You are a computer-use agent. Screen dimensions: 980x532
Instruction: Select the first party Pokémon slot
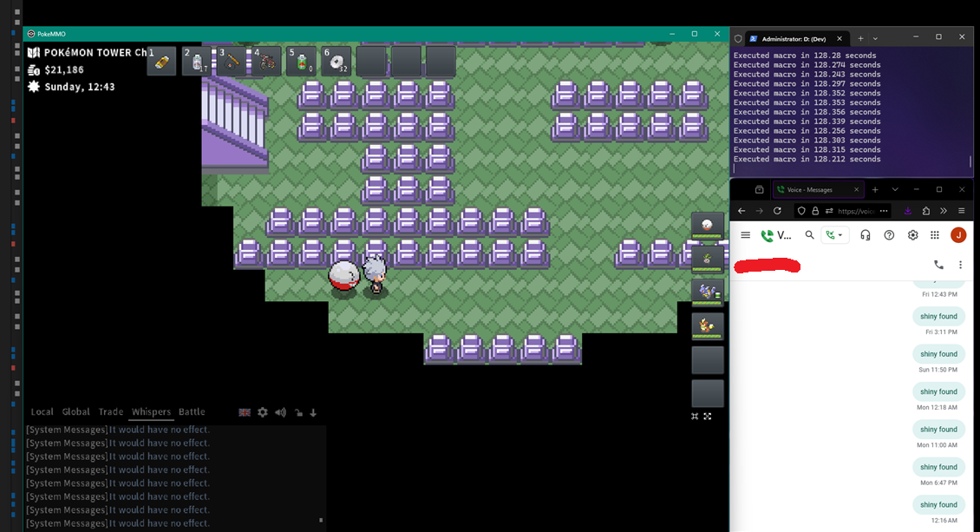(708, 226)
